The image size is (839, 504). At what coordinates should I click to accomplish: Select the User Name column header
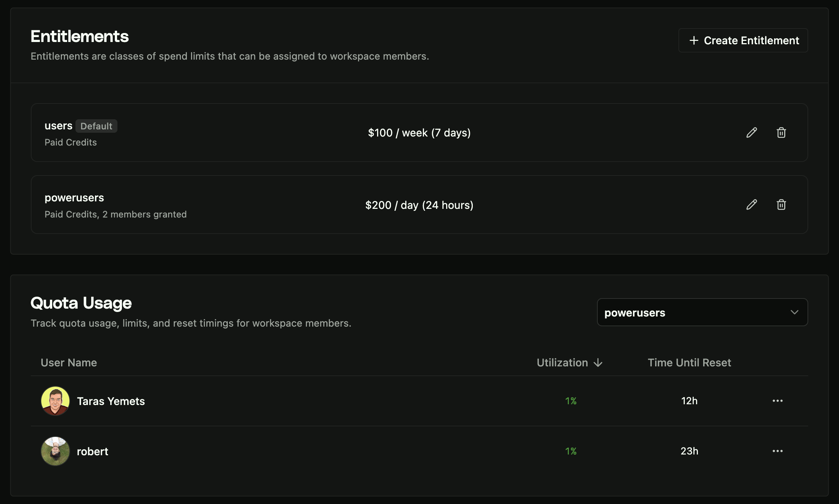click(69, 363)
